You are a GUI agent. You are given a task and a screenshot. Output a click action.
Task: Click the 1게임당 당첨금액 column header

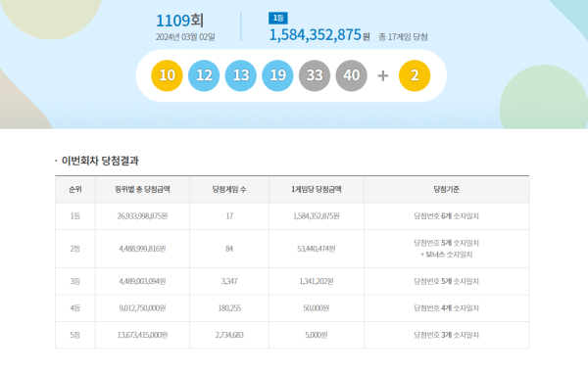coord(317,190)
